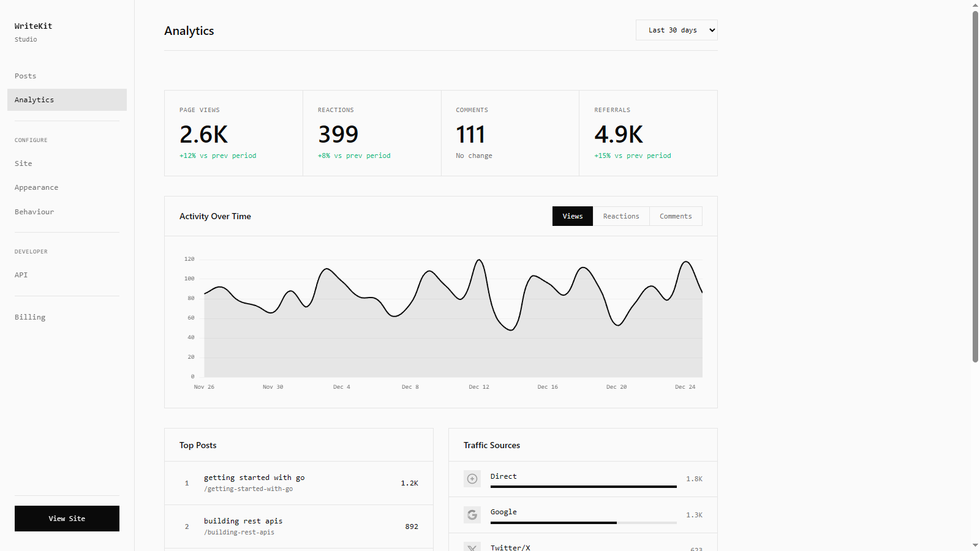Open the getting started with go post

click(x=254, y=478)
